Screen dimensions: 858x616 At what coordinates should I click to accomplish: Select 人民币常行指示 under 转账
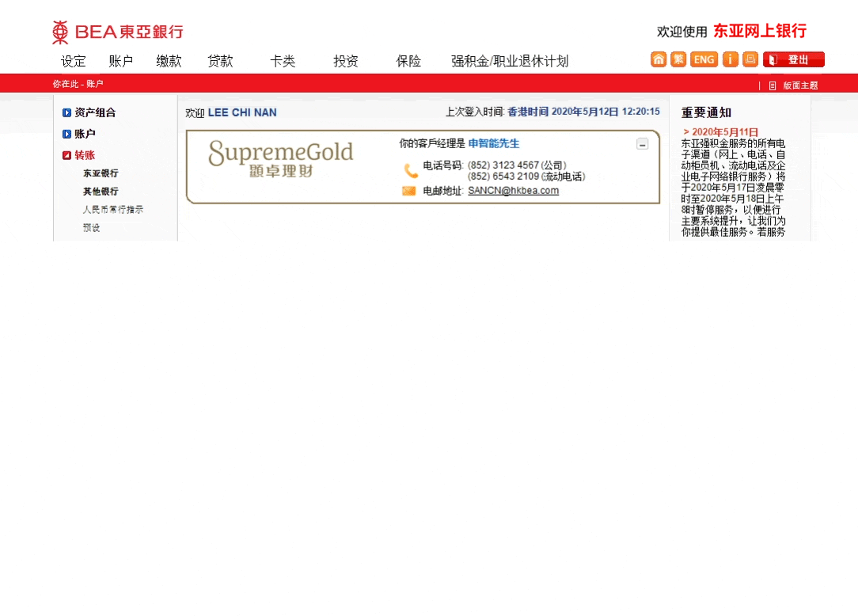coord(112,209)
